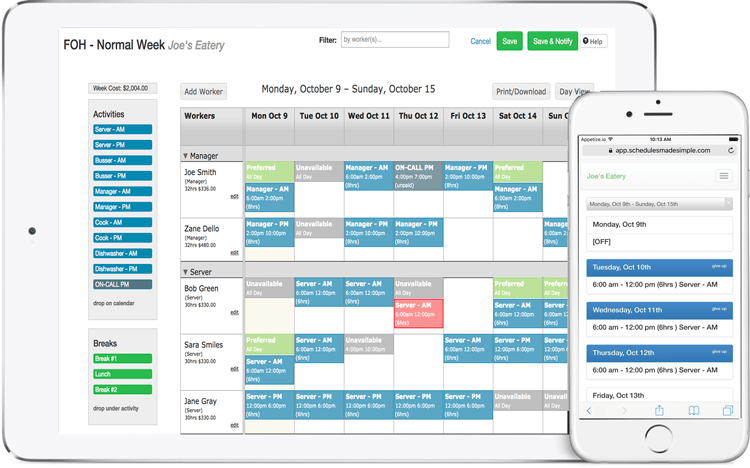Select the Cook - AM activity
Screen dimensions: 750x468
point(122,222)
